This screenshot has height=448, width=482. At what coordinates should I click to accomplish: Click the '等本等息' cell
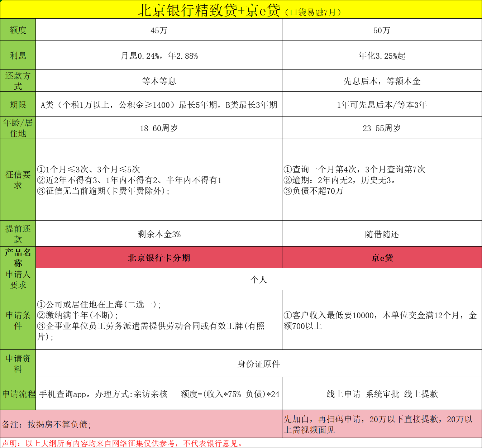coord(159,81)
